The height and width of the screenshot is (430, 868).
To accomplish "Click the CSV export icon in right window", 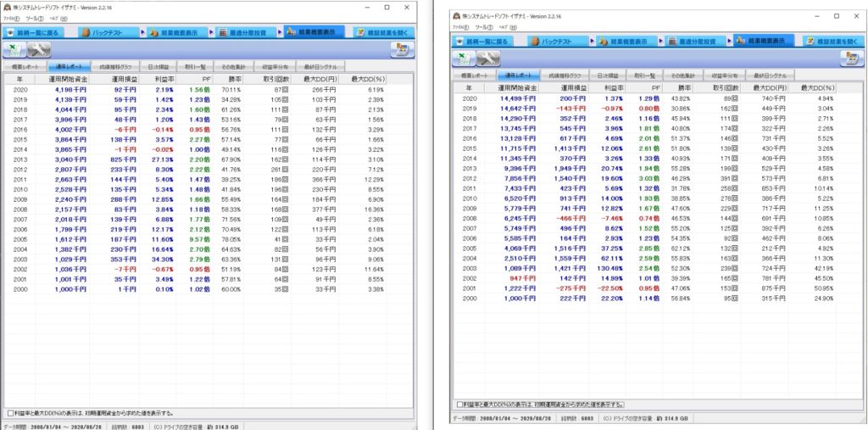I will (465, 58).
